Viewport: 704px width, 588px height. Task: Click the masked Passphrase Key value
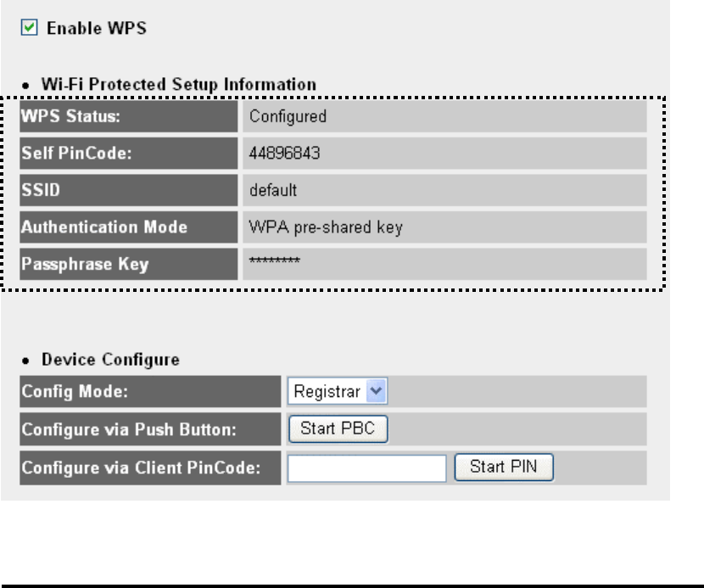(274, 261)
